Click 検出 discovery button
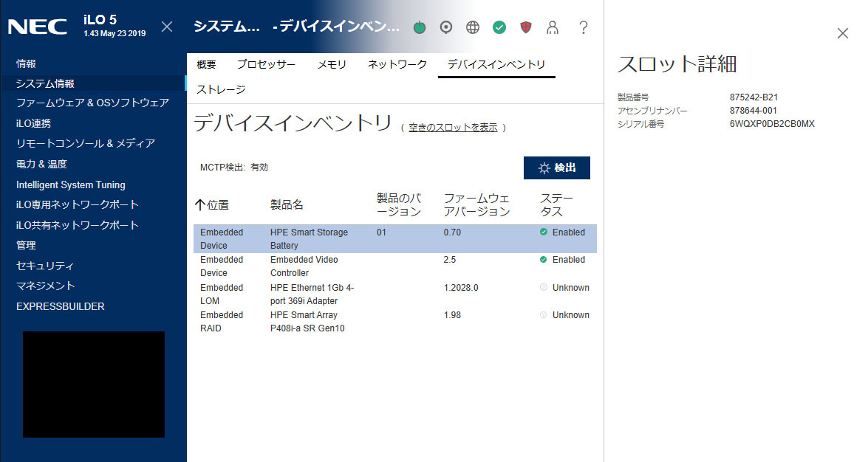The image size is (868, 462). [x=557, y=168]
